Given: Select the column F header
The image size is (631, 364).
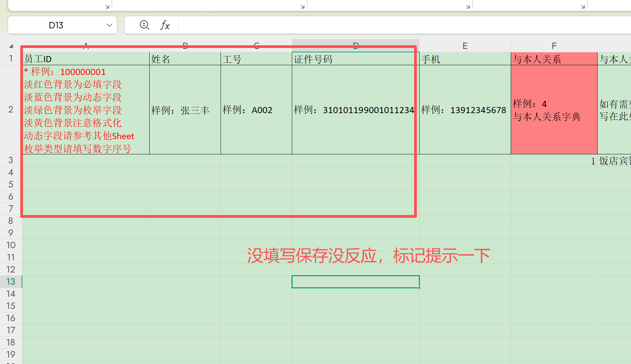Looking at the screenshot, I should coord(554,46).
